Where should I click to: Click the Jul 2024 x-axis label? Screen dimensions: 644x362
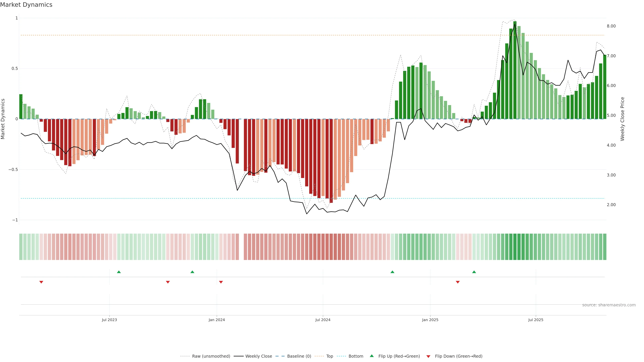pos(323,320)
